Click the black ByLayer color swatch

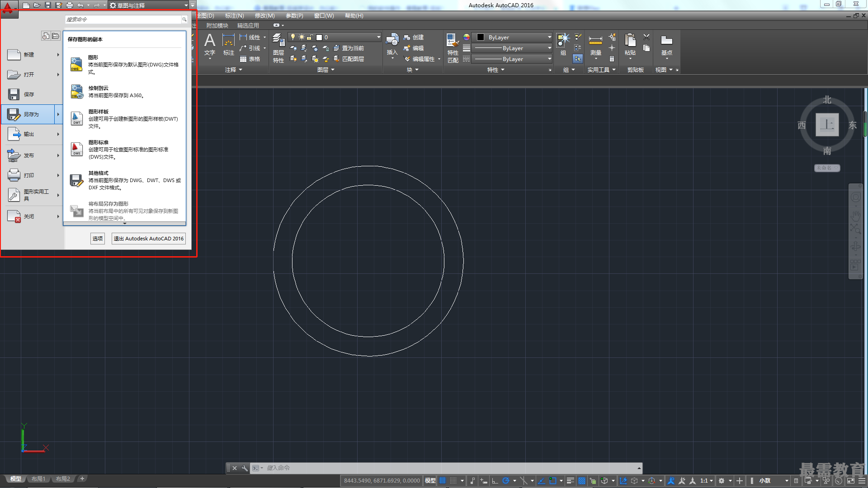coord(481,38)
